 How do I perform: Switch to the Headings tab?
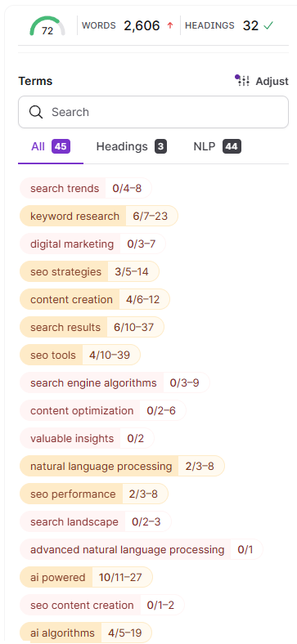pos(131,146)
